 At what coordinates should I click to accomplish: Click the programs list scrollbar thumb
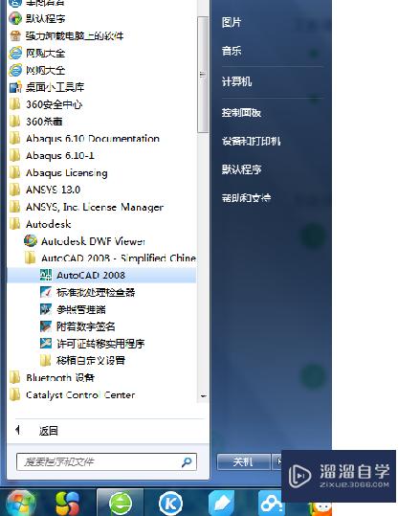pos(203,75)
